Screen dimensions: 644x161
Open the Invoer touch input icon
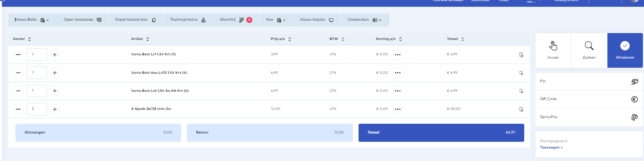(553, 46)
